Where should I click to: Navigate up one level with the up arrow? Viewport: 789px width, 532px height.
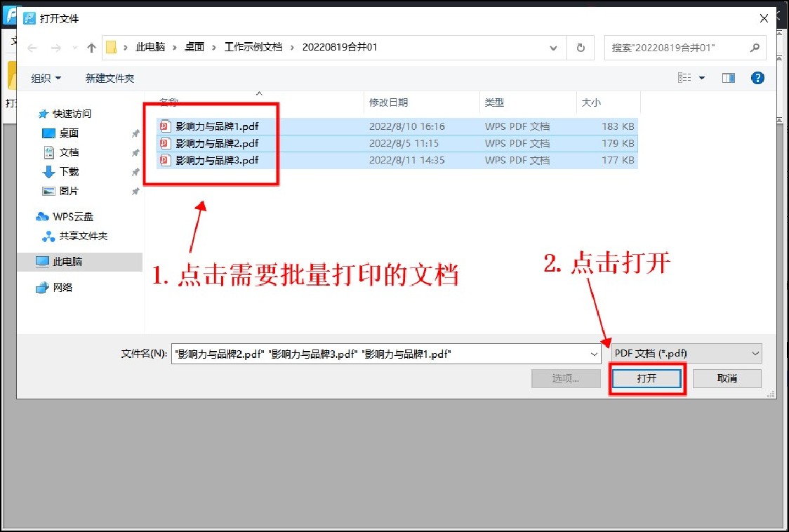click(x=92, y=48)
